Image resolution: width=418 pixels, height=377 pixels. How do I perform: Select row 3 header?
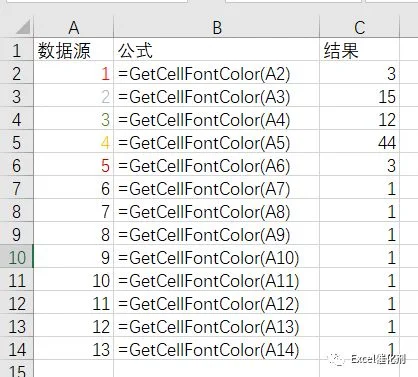pyautogui.click(x=17, y=95)
